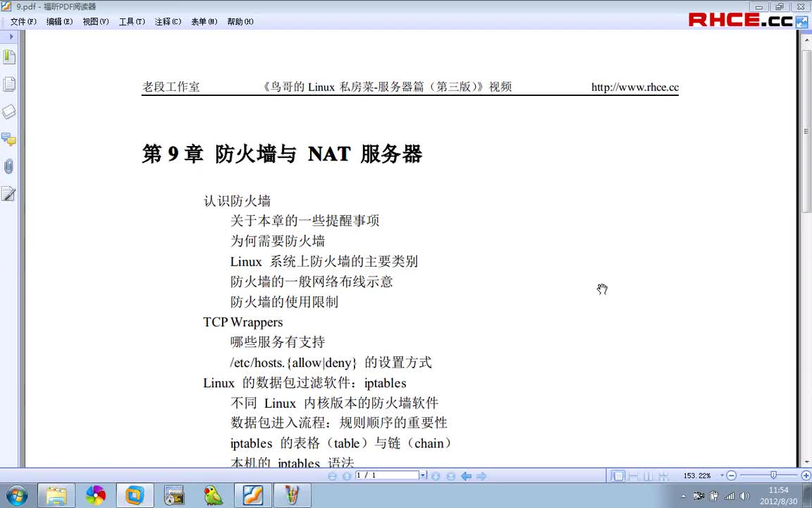
Task: Click the entry 防火墙的一般网络布线示意
Action: click(312, 282)
